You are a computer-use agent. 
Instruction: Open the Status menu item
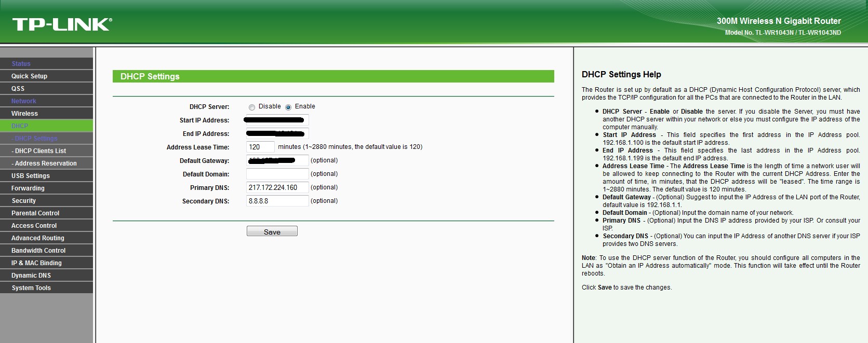click(x=47, y=64)
